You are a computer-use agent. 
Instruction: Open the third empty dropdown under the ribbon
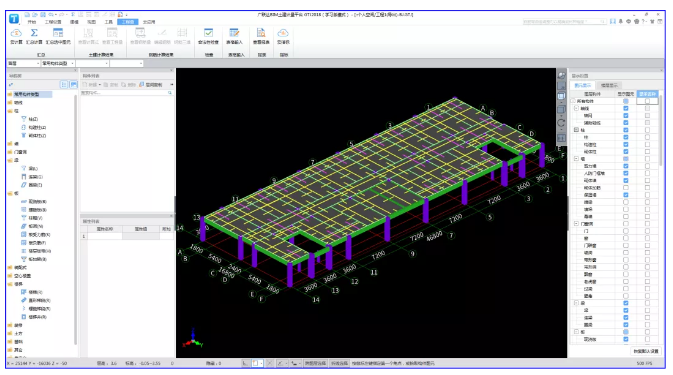click(92, 64)
